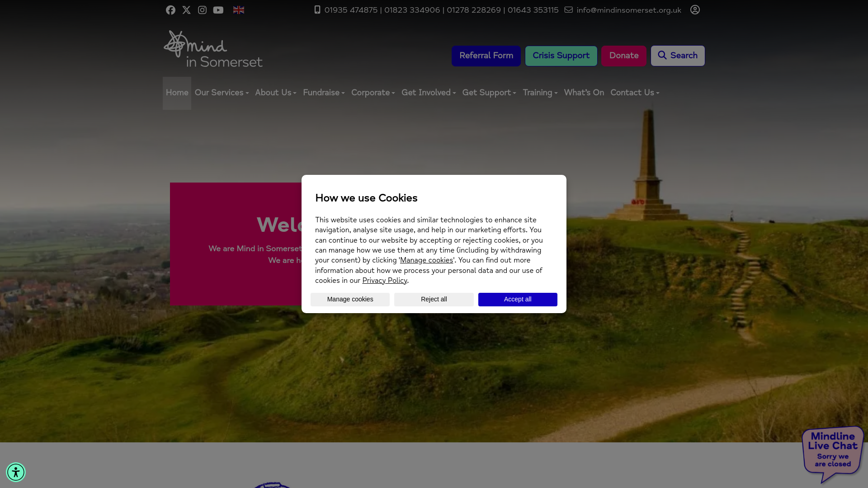Click the envelope email icon
This screenshot has width=868, height=488.
pos(569,9)
